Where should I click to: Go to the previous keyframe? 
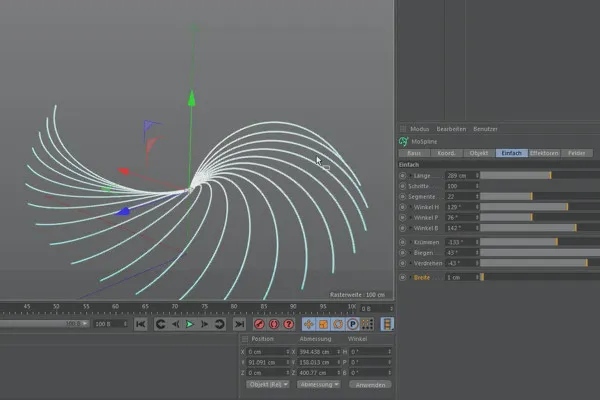point(160,324)
